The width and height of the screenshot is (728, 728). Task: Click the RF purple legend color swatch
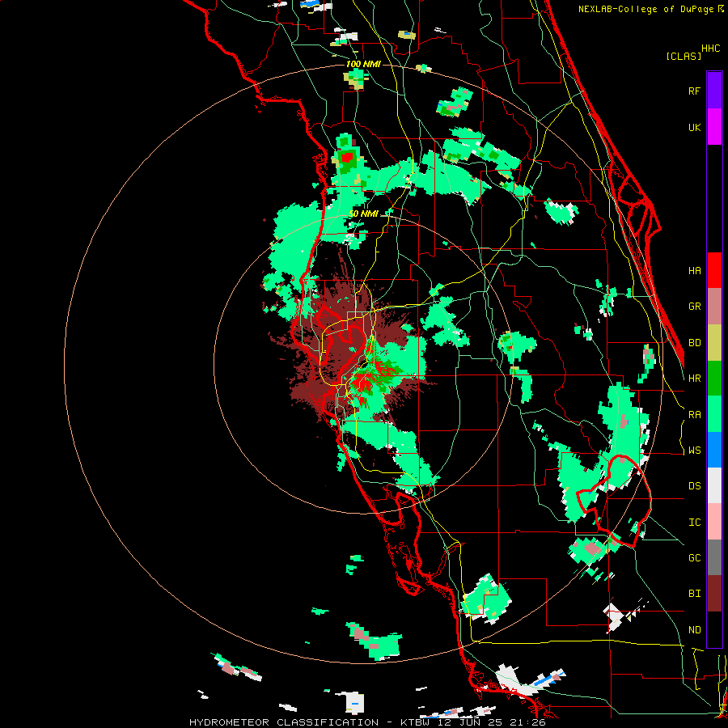pyautogui.click(x=714, y=91)
